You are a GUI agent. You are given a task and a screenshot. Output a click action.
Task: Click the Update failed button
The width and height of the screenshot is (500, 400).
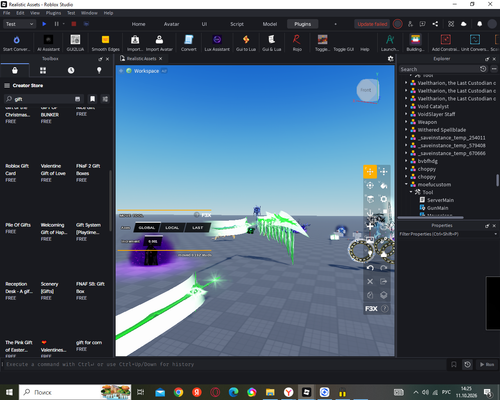coord(372,24)
